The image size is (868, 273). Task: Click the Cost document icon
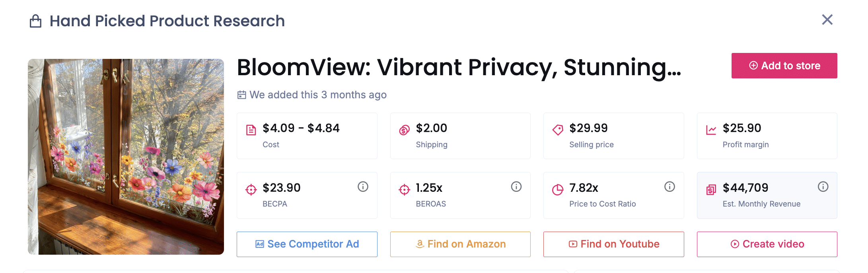tap(251, 130)
